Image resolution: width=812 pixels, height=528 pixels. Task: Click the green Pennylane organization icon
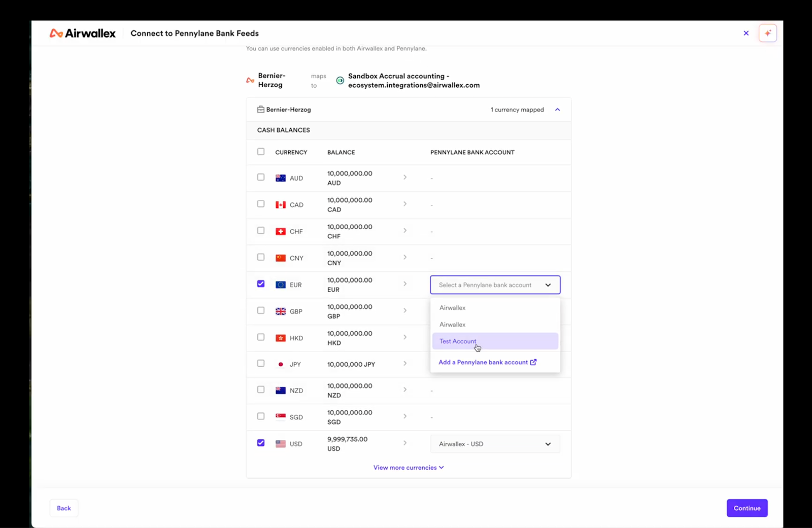340,81
